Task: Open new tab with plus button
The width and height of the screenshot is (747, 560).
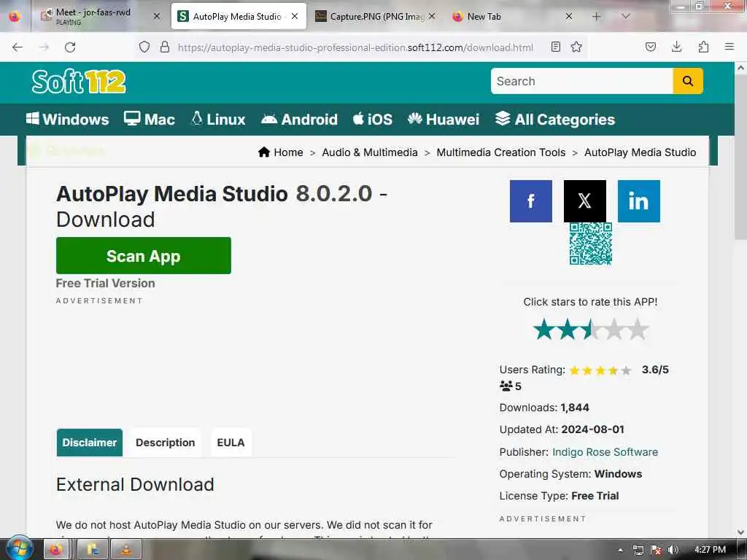Action: [x=596, y=16]
